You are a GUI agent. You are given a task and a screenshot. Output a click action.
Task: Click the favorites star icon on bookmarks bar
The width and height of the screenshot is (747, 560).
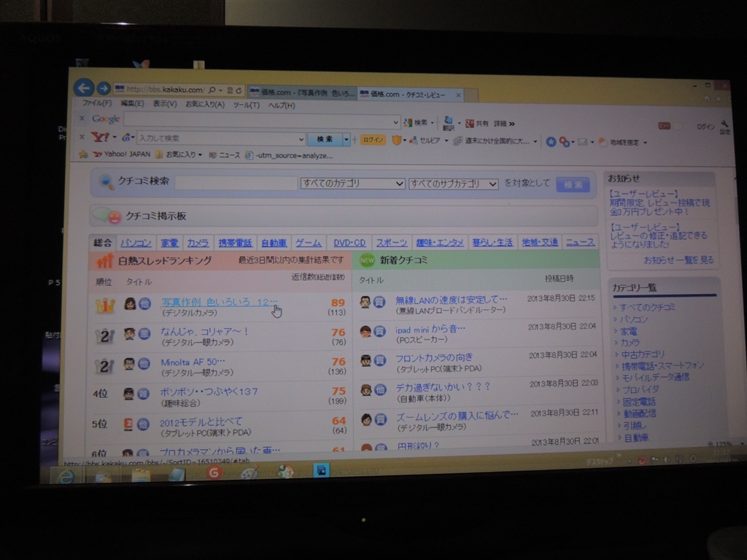tap(83, 155)
